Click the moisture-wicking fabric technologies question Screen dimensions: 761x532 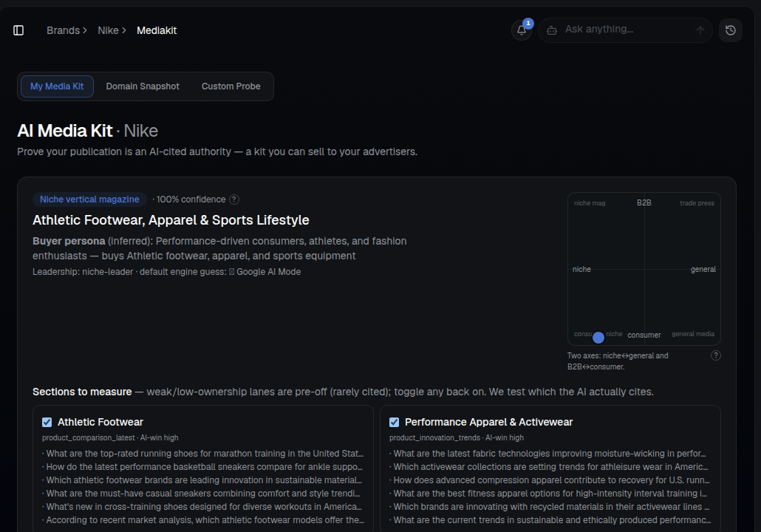(550, 454)
